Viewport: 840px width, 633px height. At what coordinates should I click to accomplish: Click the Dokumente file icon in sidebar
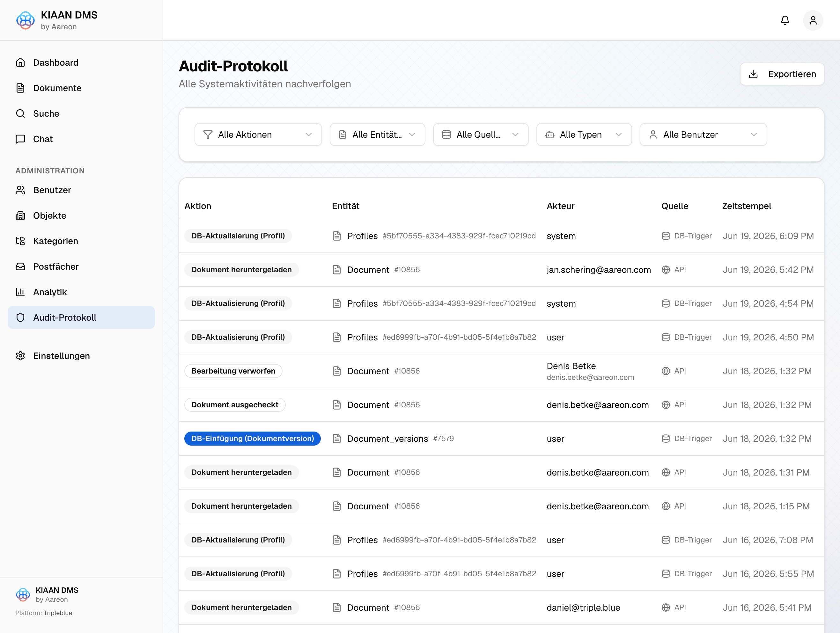click(x=20, y=88)
